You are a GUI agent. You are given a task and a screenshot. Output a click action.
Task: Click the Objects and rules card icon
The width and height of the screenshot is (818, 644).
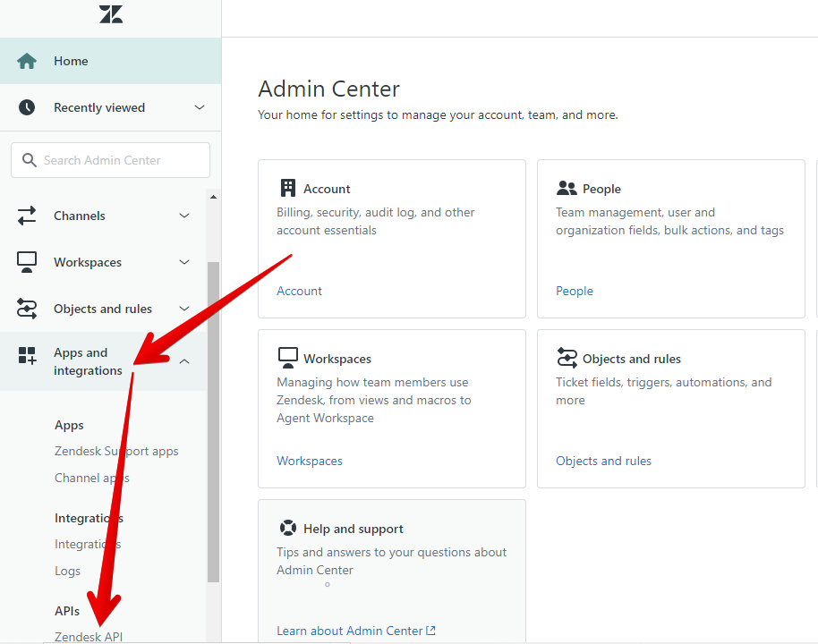pos(567,358)
